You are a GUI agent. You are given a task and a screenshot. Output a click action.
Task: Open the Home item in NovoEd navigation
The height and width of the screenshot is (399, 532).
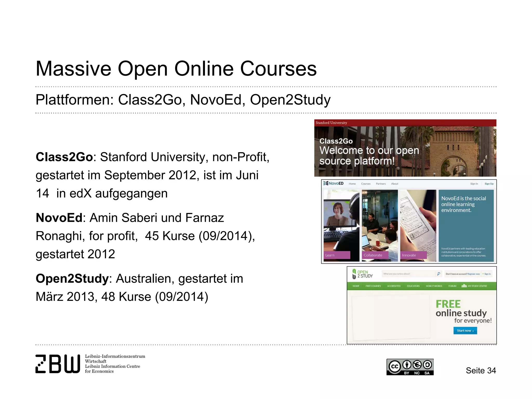tap(352, 184)
